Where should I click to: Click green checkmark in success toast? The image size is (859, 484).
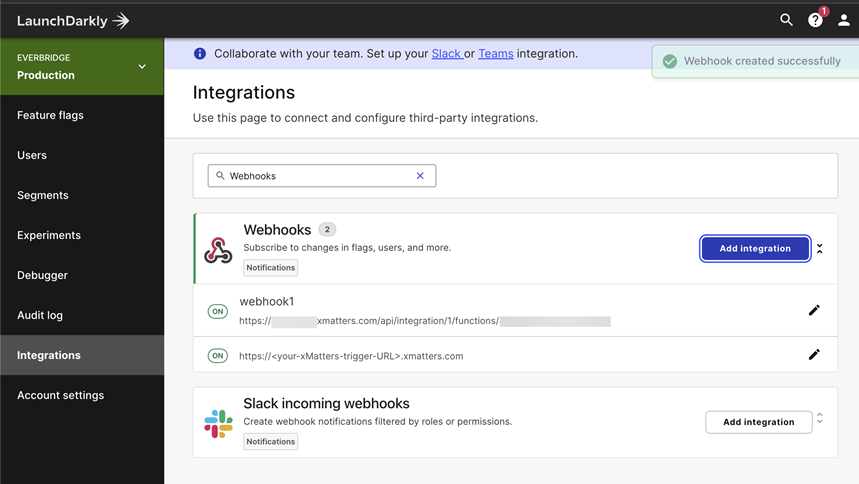coord(669,61)
